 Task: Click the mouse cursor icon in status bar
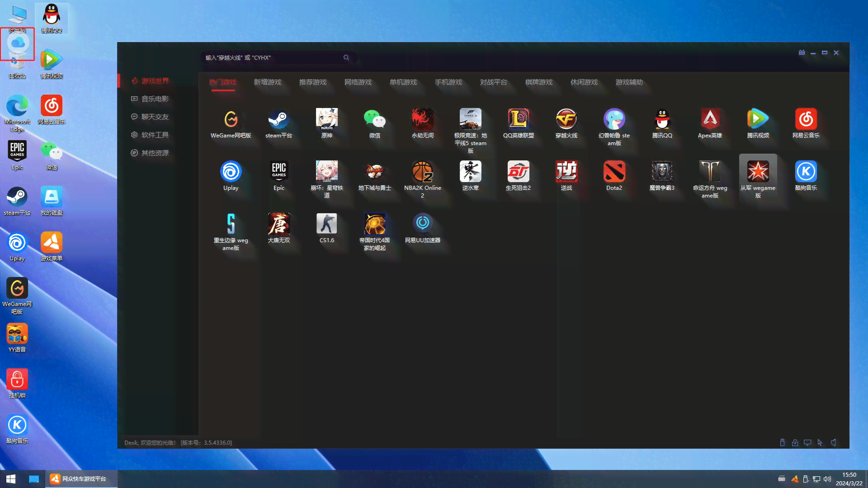820,443
